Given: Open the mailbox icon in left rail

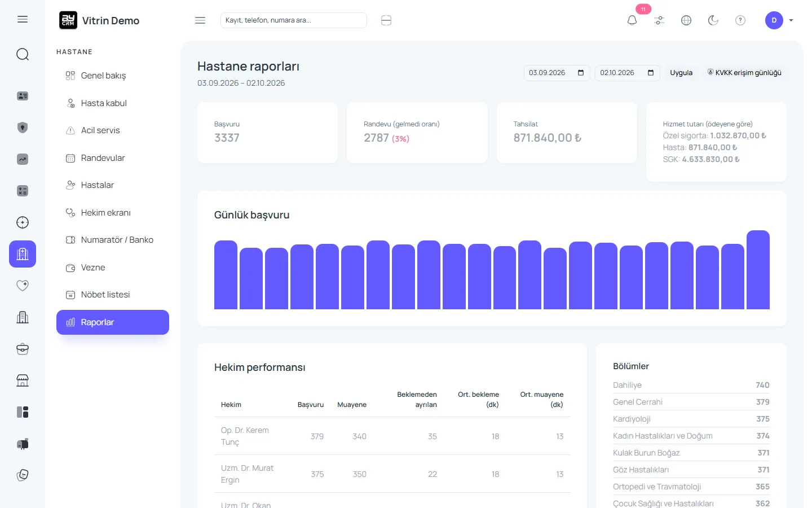Looking at the screenshot, I should (23, 444).
